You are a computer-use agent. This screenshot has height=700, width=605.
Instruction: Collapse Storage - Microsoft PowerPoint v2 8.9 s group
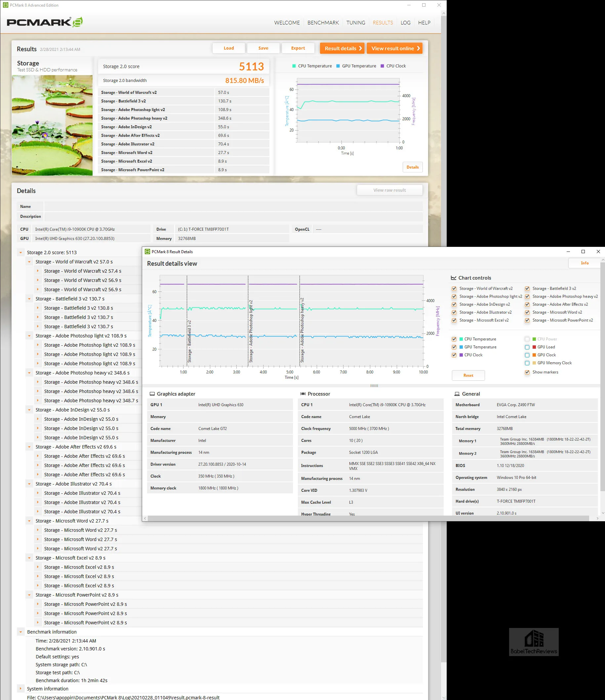tap(29, 595)
